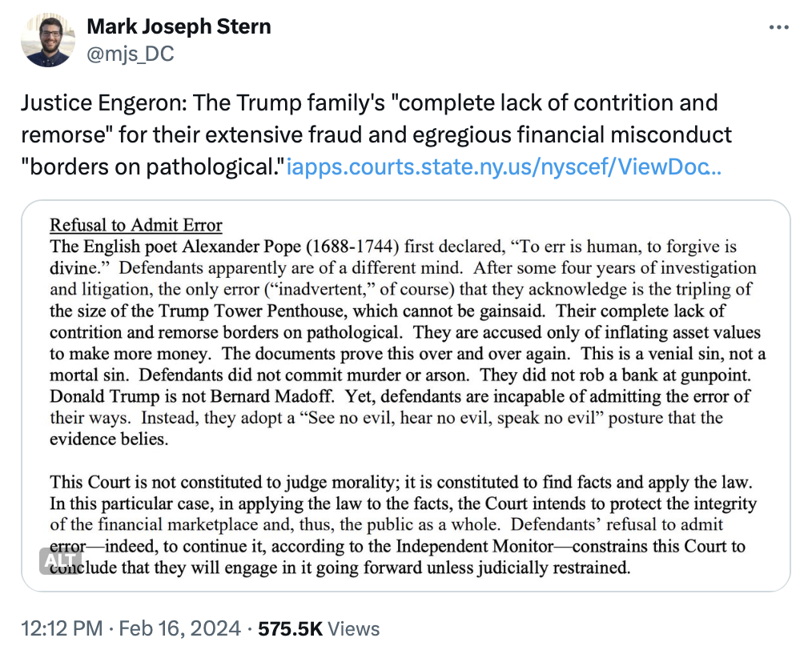Viewport: 812px width, 650px height.
Task: Click the Views label beside the count
Action: tap(354, 629)
